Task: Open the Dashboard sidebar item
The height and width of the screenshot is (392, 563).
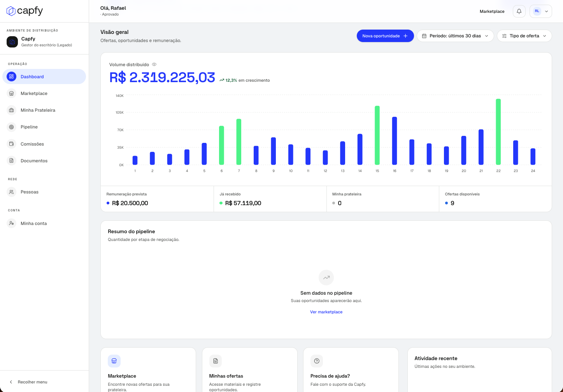Action: tap(44, 77)
